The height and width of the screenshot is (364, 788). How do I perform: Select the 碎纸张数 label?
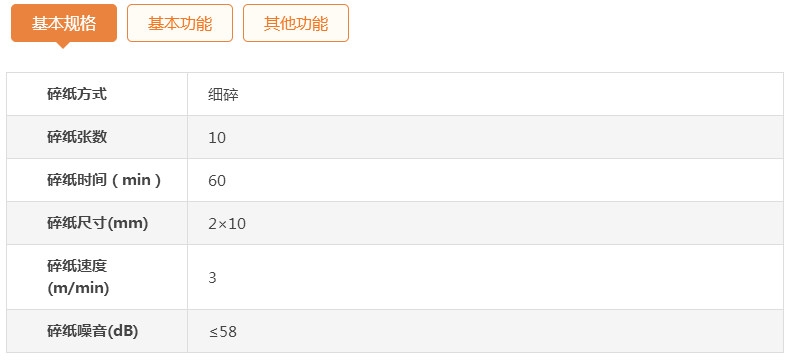pyautogui.click(x=77, y=137)
